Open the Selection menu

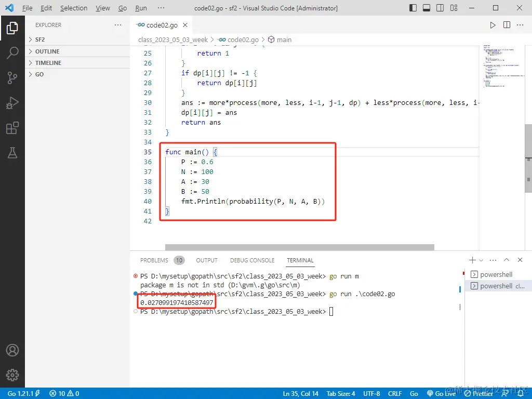click(x=74, y=8)
